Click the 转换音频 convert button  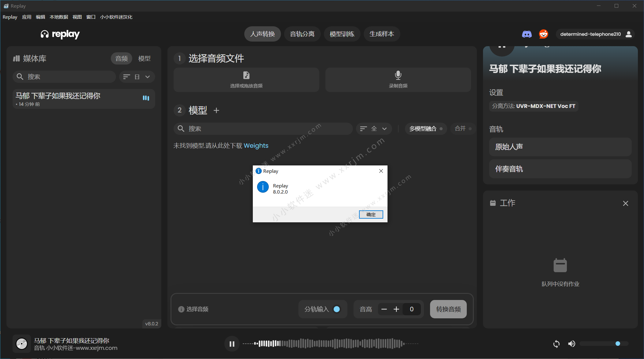[x=448, y=309]
